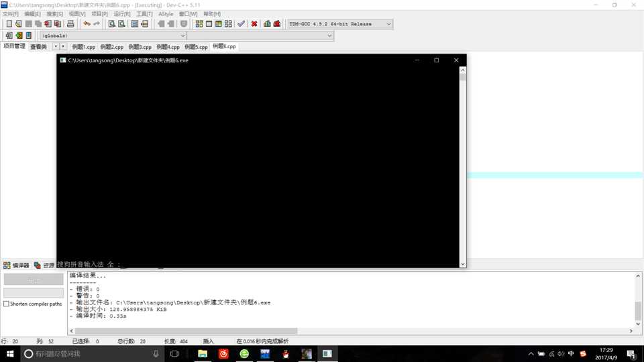Click the left tab-scroll arrow button
The image size is (644, 362).
(56, 46)
